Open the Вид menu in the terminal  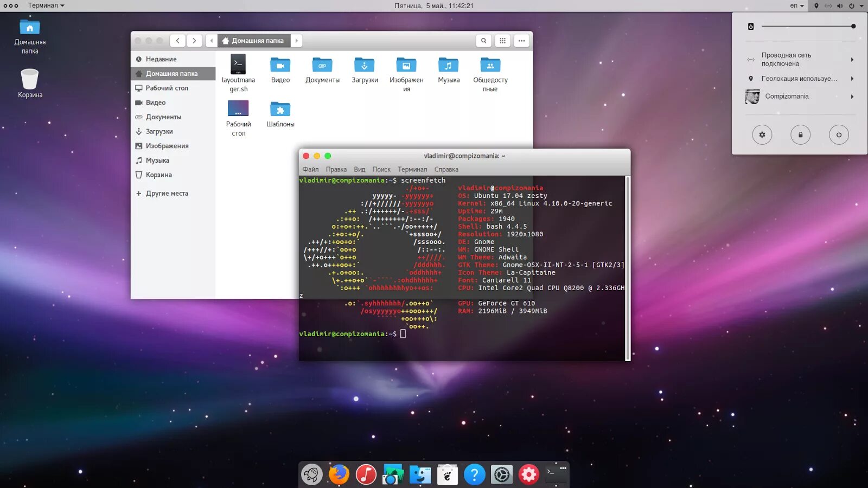click(360, 169)
